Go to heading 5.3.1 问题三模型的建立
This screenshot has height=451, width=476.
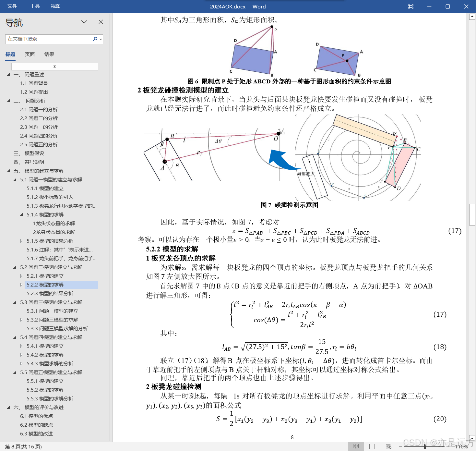point(52,311)
